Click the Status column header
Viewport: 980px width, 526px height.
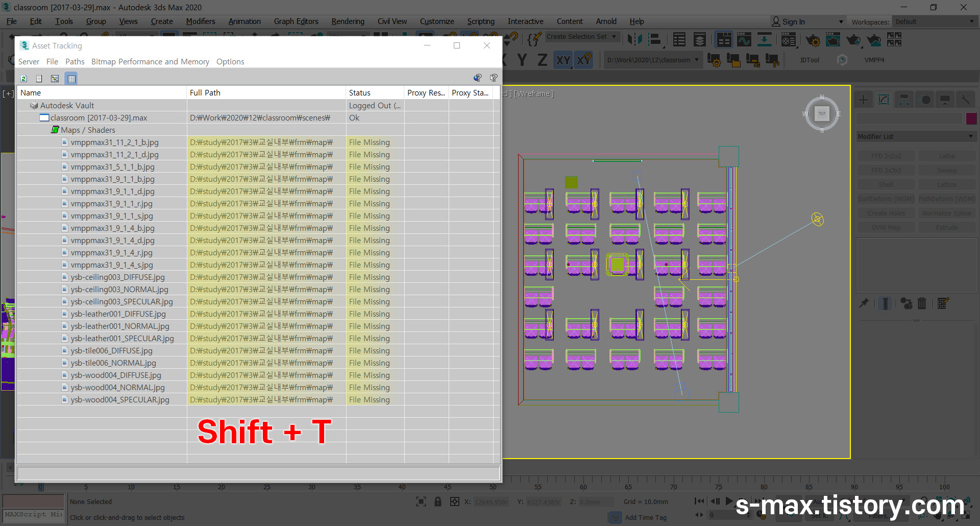pyautogui.click(x=375, y=92)
